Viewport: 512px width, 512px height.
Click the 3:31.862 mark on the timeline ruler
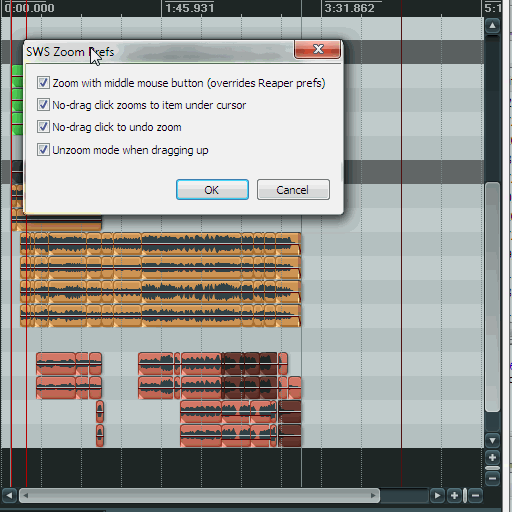(349, 8)
